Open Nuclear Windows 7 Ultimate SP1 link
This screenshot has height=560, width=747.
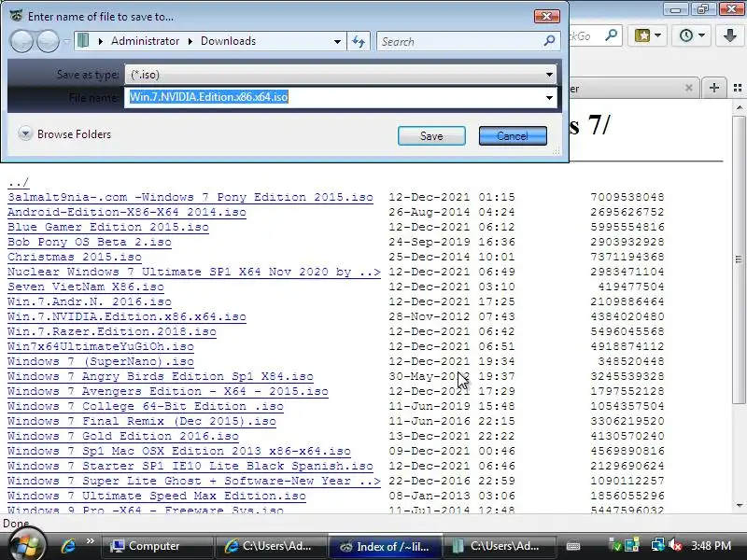coord(194,272)
